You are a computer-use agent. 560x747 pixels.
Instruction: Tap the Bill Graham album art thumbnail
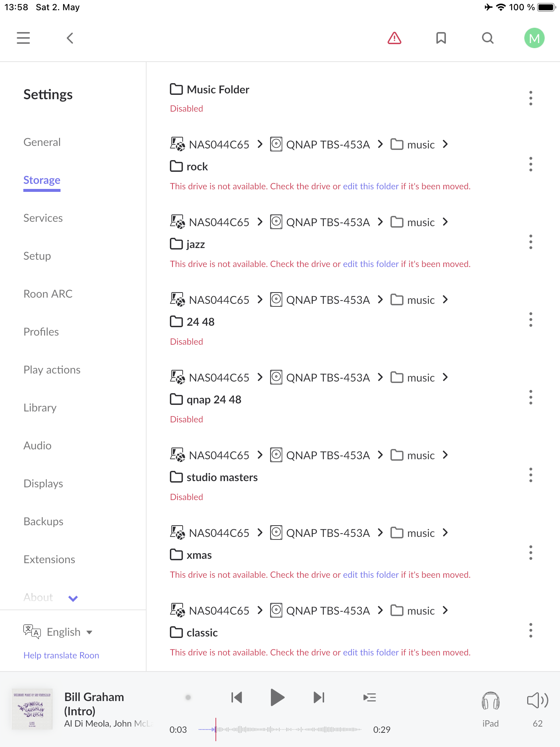[32, 709]
